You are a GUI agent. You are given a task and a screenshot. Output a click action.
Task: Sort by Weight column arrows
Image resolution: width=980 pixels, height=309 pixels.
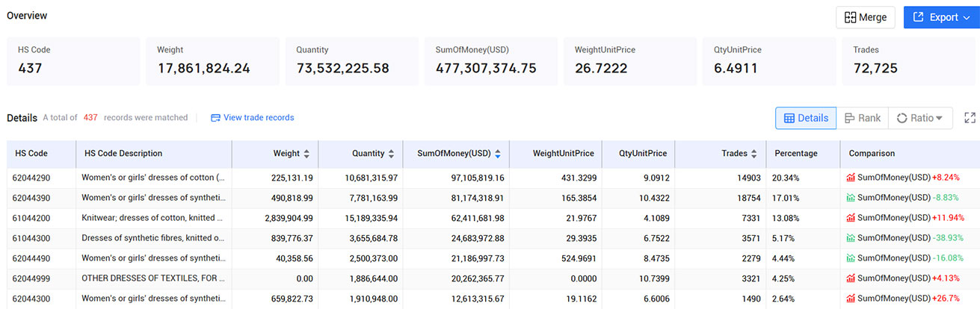306,154
